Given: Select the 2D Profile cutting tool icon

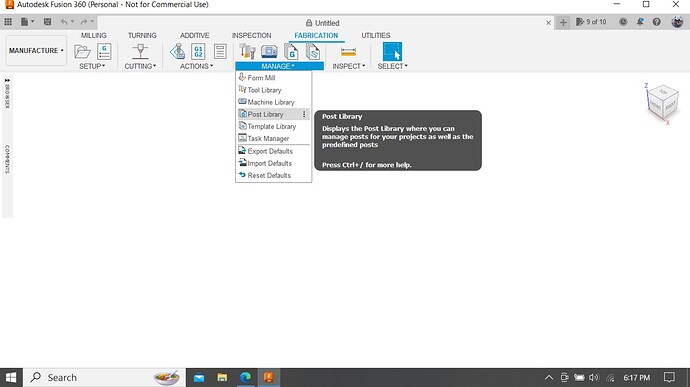Looking at the screenshot, I should [x=140, y=52].
